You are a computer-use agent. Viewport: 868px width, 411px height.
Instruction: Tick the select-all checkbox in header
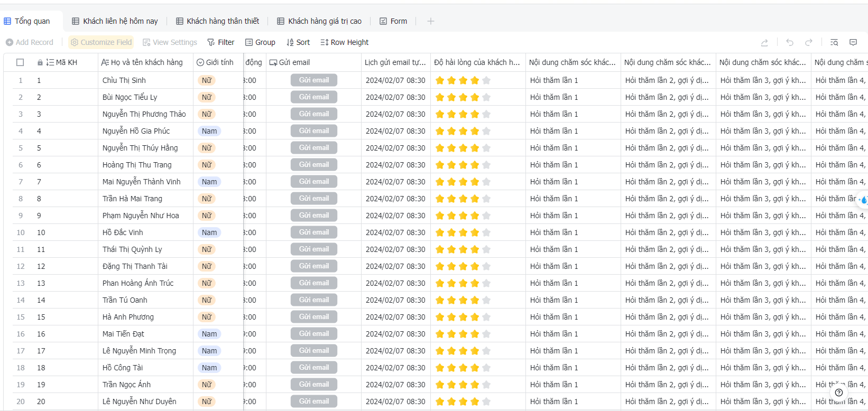pyautogui.click(x=20, y=62)
